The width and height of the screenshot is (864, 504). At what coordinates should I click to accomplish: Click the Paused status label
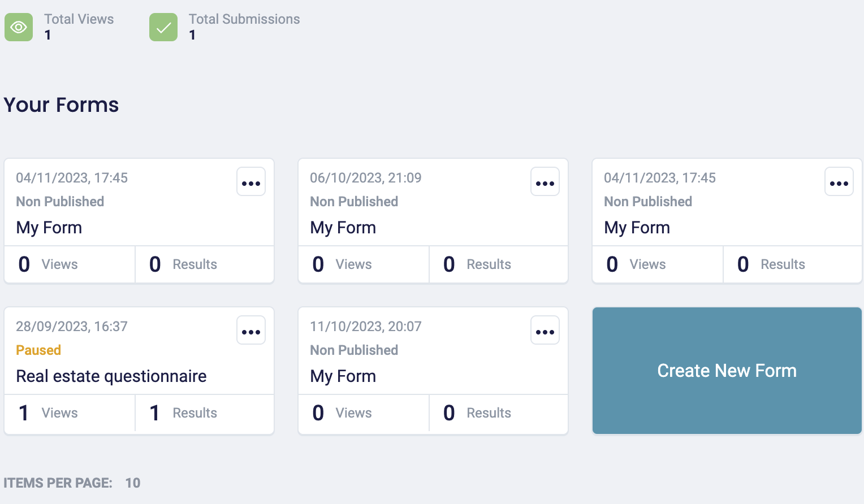tap(38, 350)
